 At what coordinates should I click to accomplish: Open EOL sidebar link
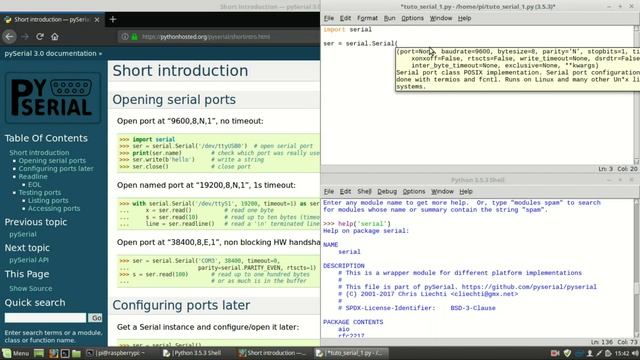tap(34, 185)
